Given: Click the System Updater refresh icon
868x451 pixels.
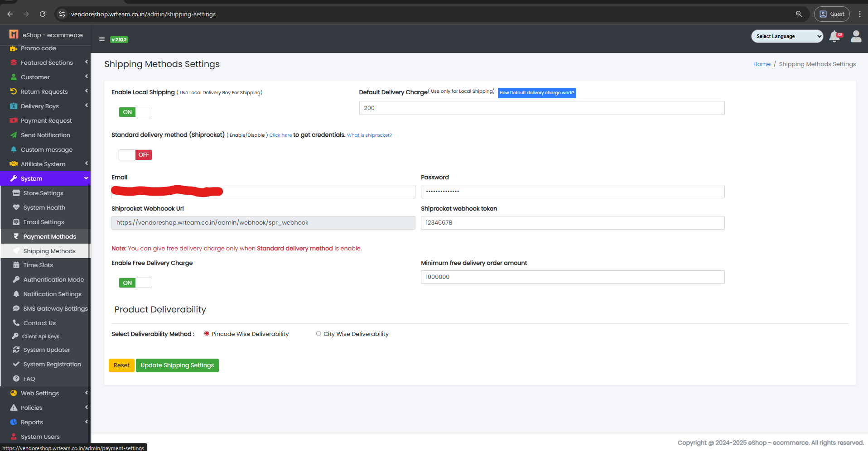Looking at the screenshot, I should pos(16,350).
